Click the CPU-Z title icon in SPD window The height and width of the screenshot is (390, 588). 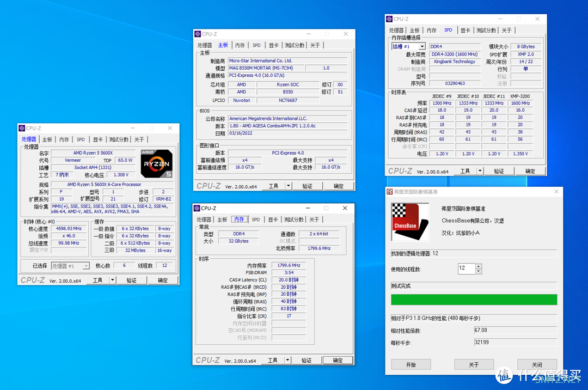click(x=389, y=19)
